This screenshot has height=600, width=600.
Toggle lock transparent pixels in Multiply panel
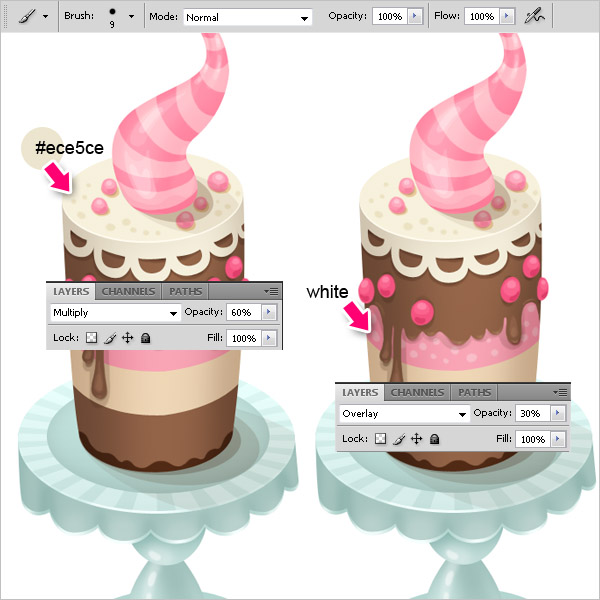pos(91,338)
